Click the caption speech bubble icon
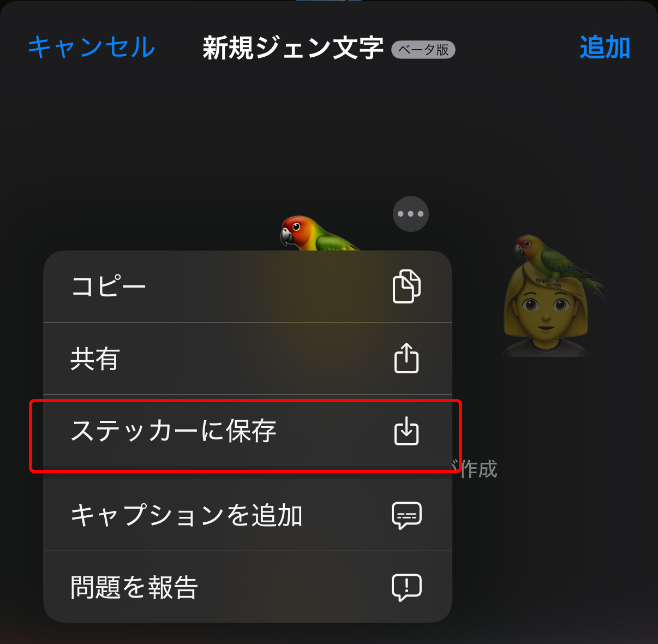This screenshot has height=644, width=658. coord(406,515)
